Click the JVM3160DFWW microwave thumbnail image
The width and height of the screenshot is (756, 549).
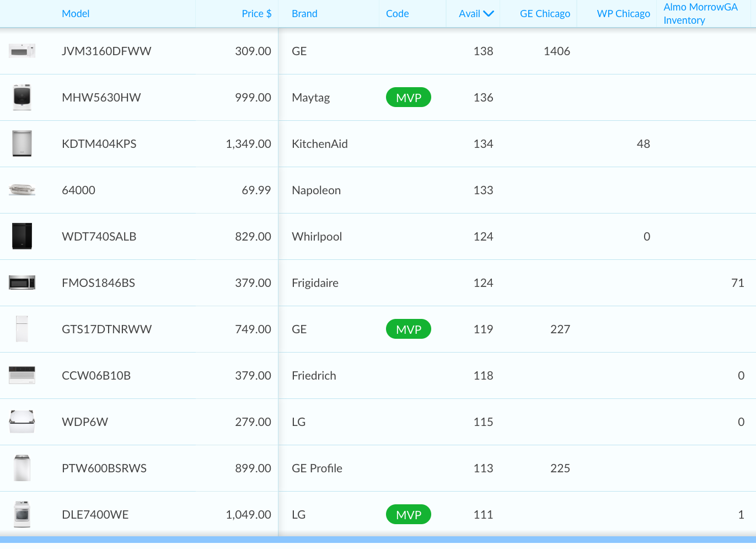[x=22, y=51]
